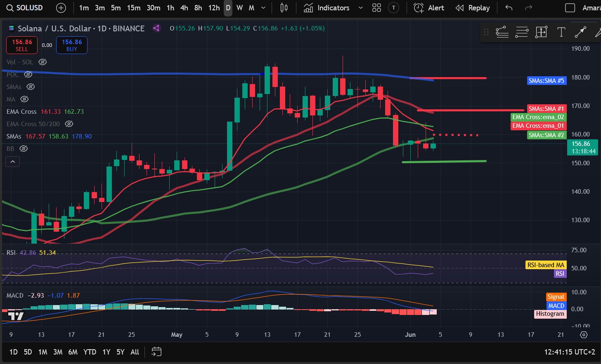Select the W weekly timeframe
This screenshot has width=601, height=364.
pyautogui.click(x=240, y=8)
